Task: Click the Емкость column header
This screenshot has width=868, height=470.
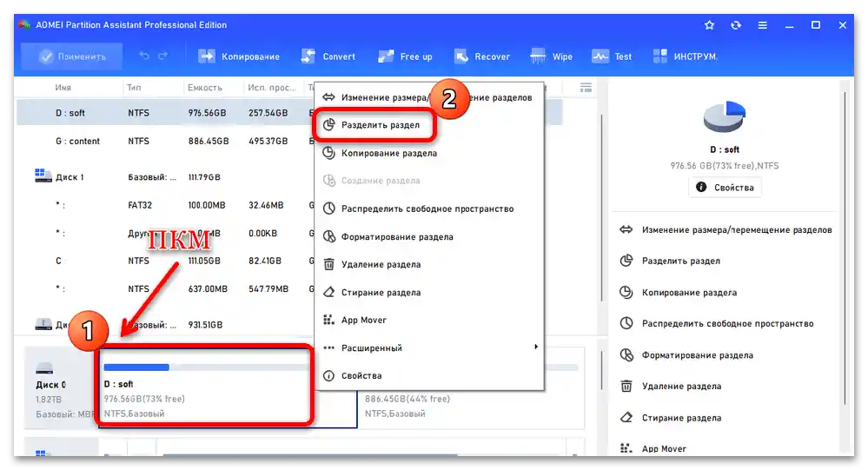Action: [x=205, y=88]
